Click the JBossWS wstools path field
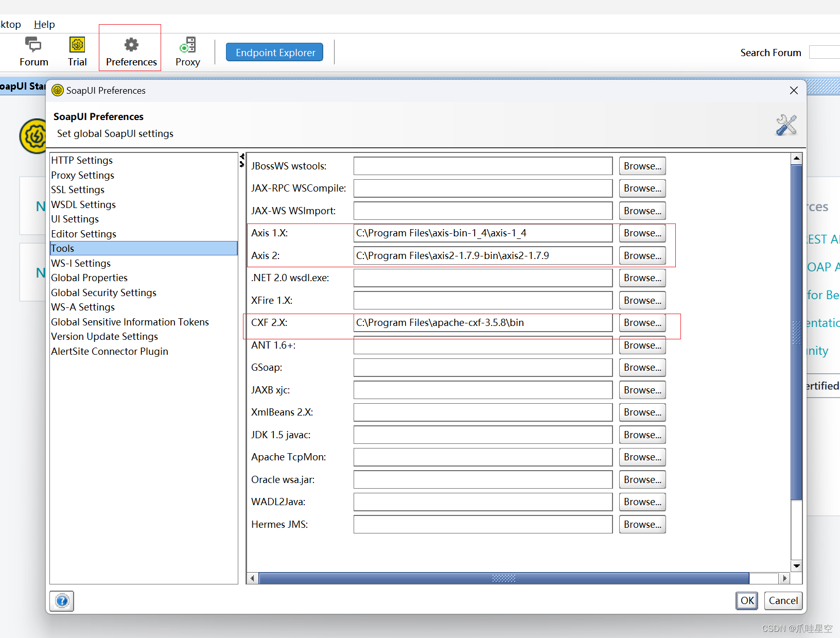 [483, 166]
